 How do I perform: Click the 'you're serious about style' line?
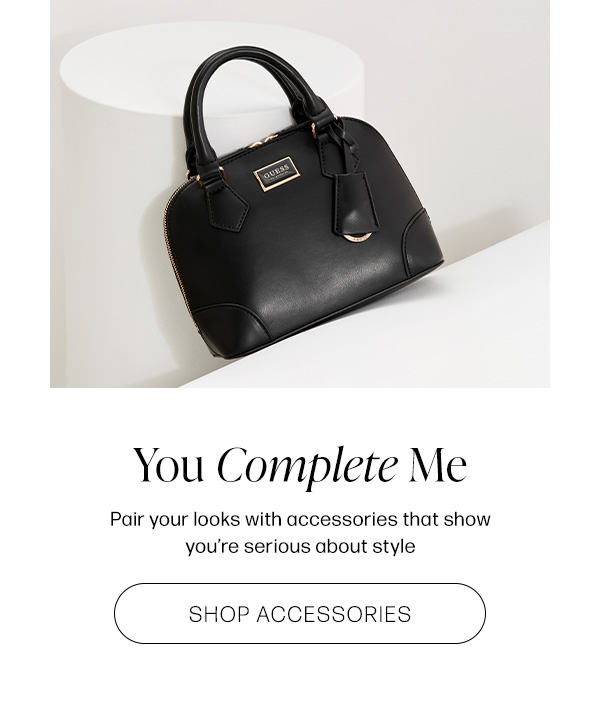pyautogui.click(x=300, y=546)
